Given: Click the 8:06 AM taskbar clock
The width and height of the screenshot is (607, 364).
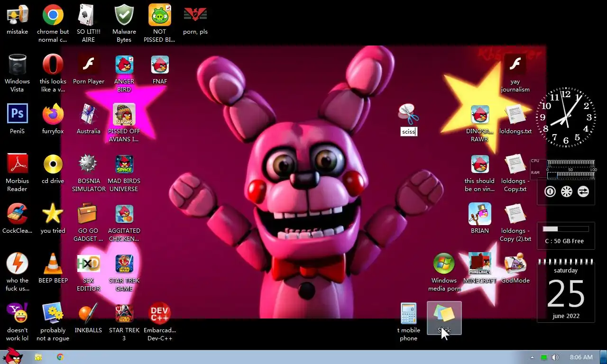Looking at the screenshot, I should tap(581, 357).
